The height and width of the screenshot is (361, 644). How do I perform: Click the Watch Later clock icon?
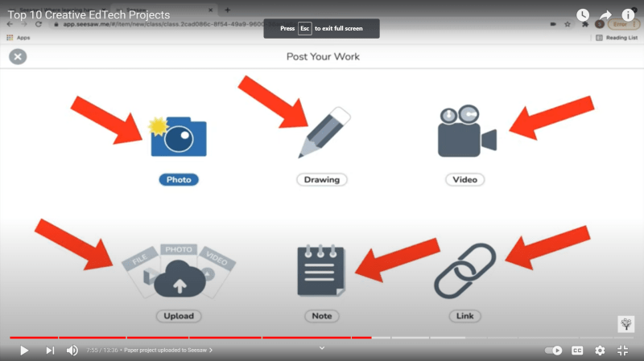(x=583, y=15)
